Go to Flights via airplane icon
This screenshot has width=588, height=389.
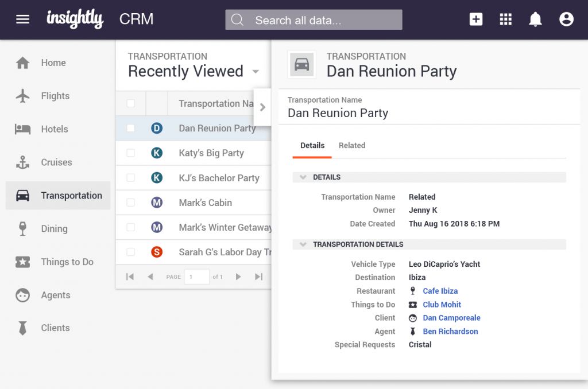pos(22,96)
